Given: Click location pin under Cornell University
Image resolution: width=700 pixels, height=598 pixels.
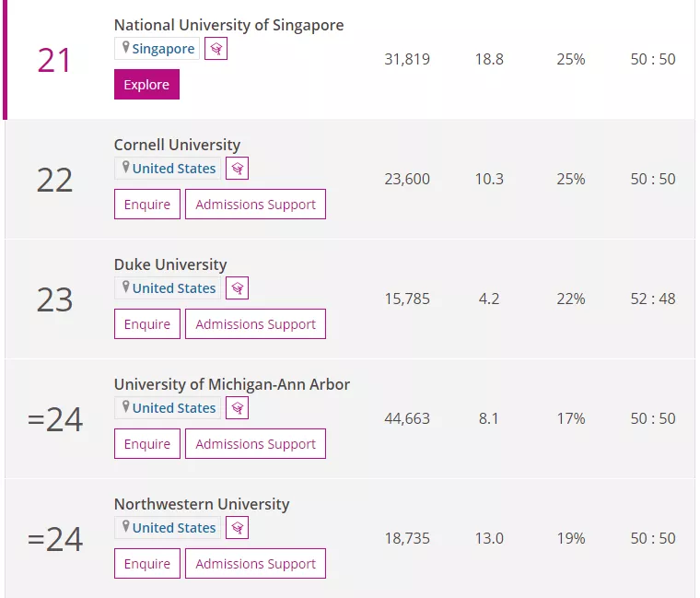Looking at the screenshot, I should [125, 168].
